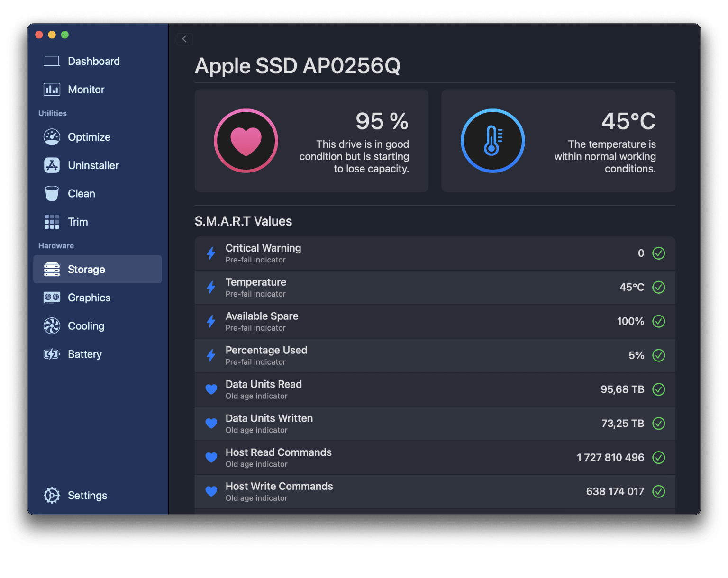Click the lightning icon beside Critical Warning

pyautogui.click(x=211, y=253)
